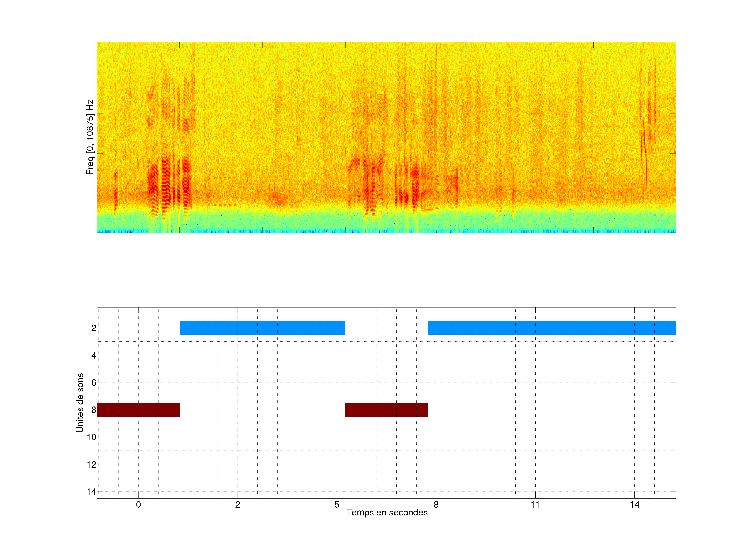Click the first dark red bar at unit 8
Screen dimensions: 747x560
tap(138, 409)
